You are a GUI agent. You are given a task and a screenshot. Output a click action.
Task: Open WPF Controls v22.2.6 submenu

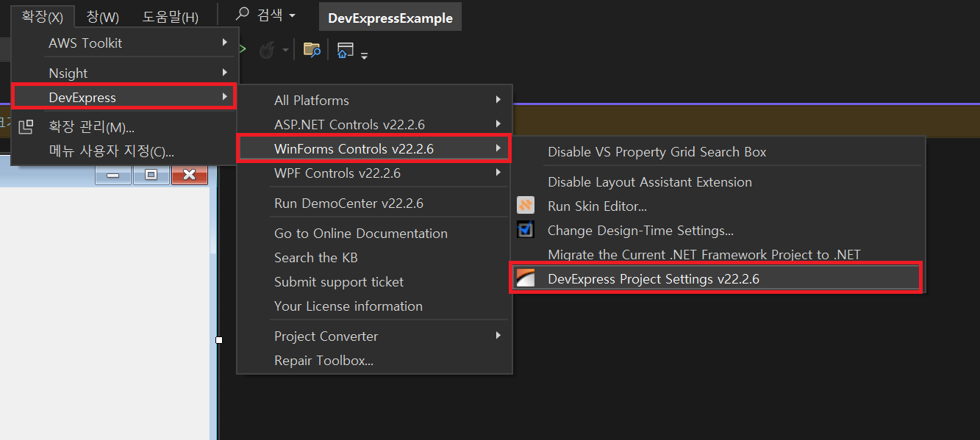click(x=374, y=173)
